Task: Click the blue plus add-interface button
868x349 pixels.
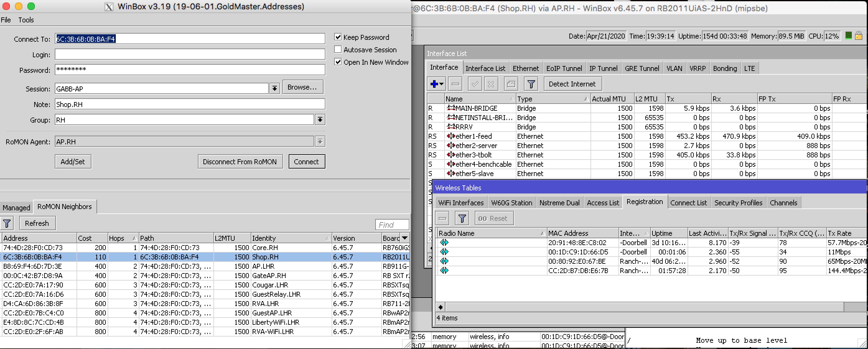Action: pyautogui.click(x=434, y=84)
